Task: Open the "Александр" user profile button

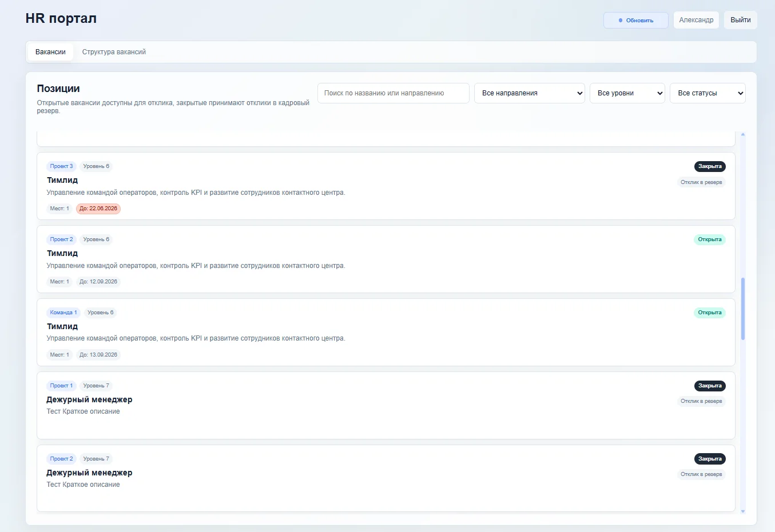Action: tap(696, 20)
